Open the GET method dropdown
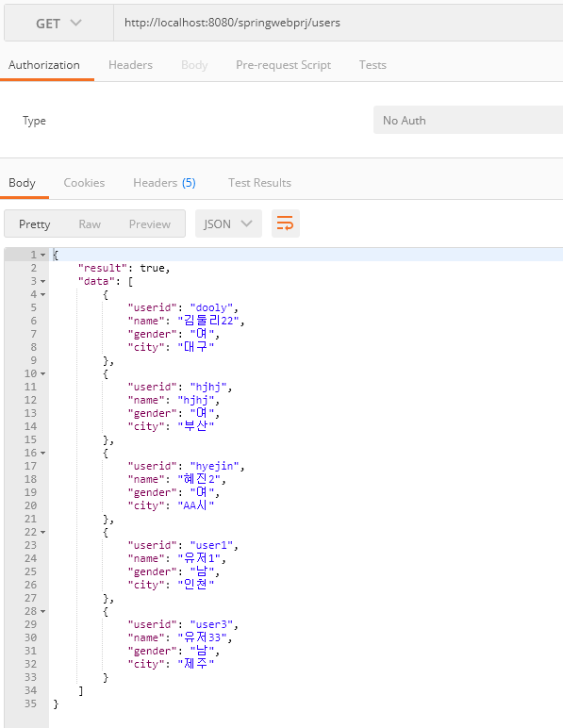 tap(58, 24)
